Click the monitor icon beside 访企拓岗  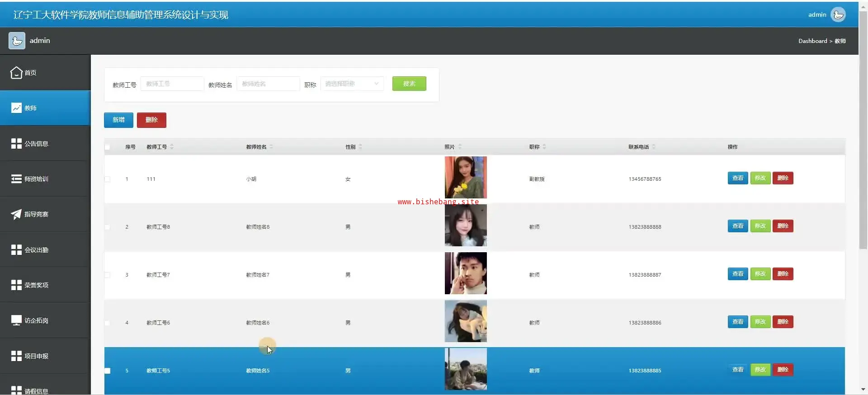click(16, 320)
